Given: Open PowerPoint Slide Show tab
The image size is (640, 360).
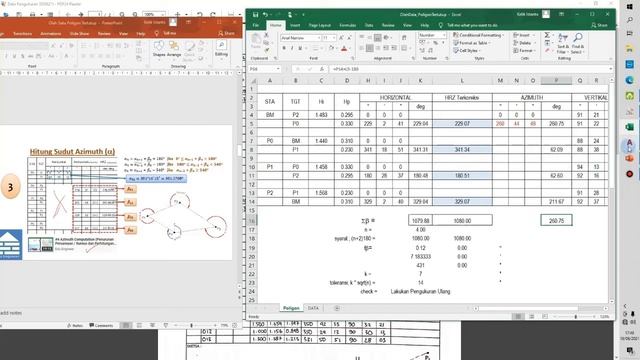Looking at the screenshot, I should pyautogui.click(x=79, y=33).
